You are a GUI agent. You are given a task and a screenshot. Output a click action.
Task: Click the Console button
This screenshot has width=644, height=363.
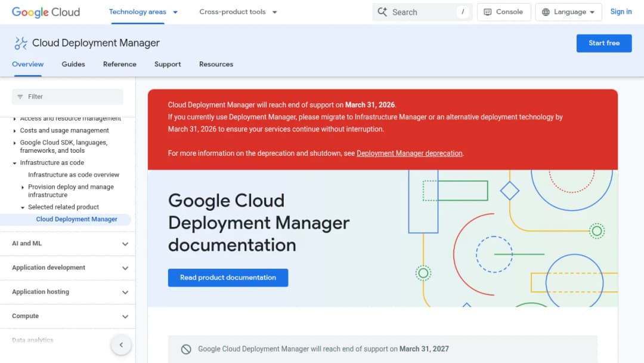[x=504, y=12]
